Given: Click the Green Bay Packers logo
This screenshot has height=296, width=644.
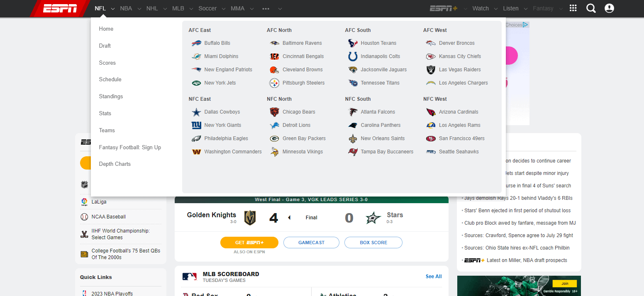Looking at the screenshot, I should (274, 138).
